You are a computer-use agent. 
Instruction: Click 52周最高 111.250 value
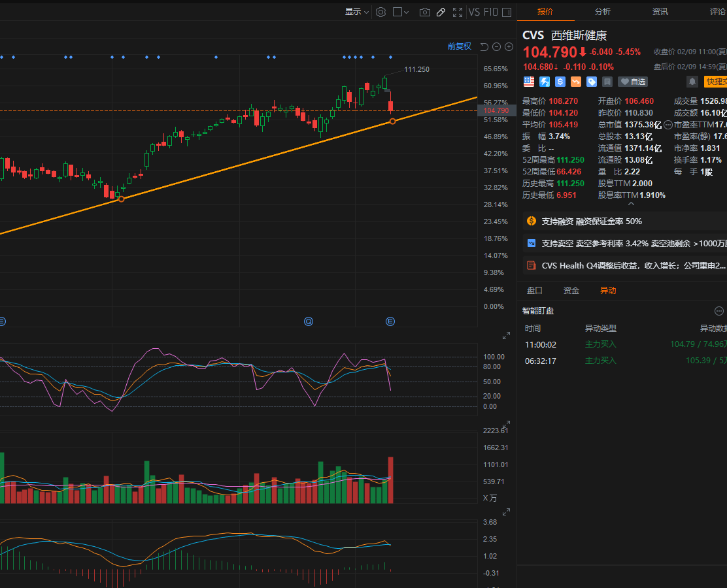(570, 160)
